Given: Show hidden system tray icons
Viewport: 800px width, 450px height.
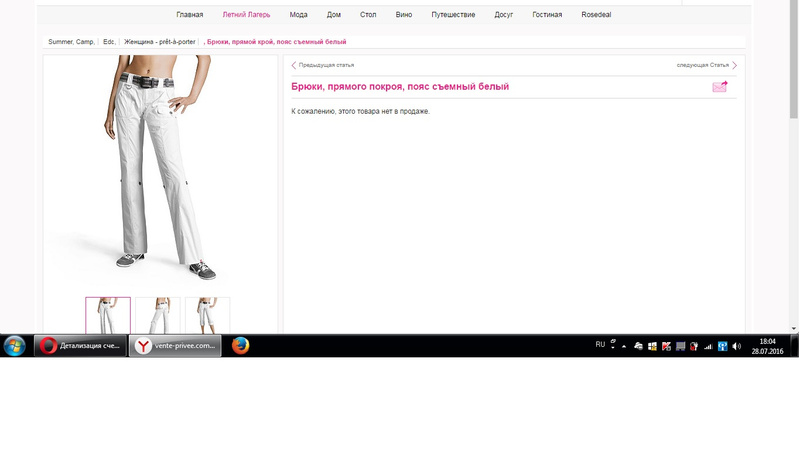Looking at the screenshot, I should tap(624, 346).
